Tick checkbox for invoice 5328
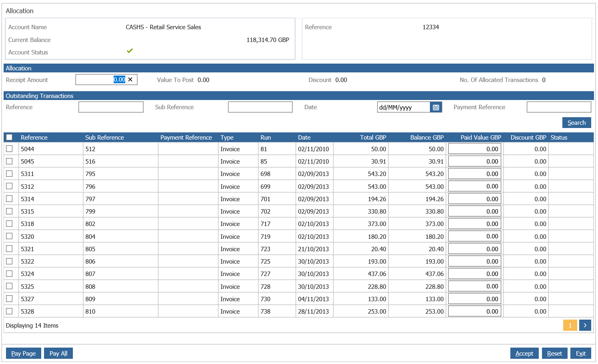The width and height of the screenshot is (598, 364). (x=9, y=311)
